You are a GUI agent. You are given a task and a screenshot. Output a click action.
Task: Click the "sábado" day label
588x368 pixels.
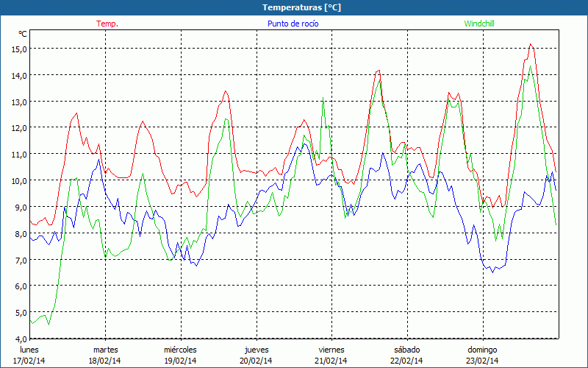406,350
